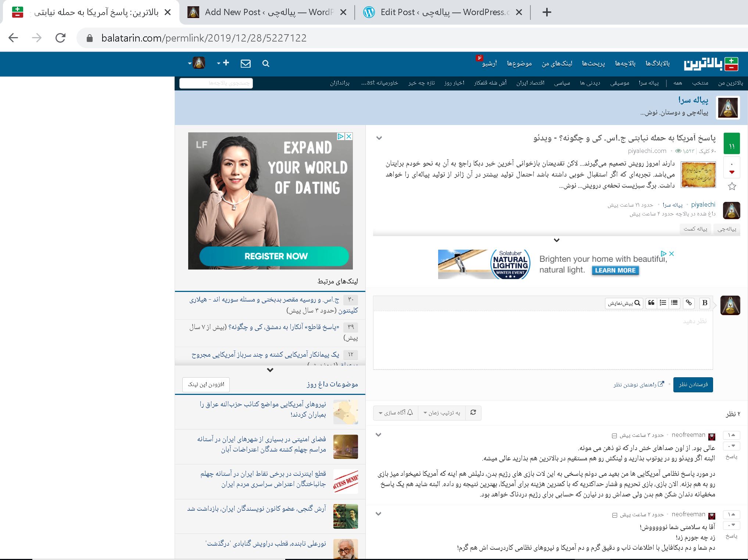Click the insert link icon in comment editor
The image size is (748, 560).
[689, 303]
